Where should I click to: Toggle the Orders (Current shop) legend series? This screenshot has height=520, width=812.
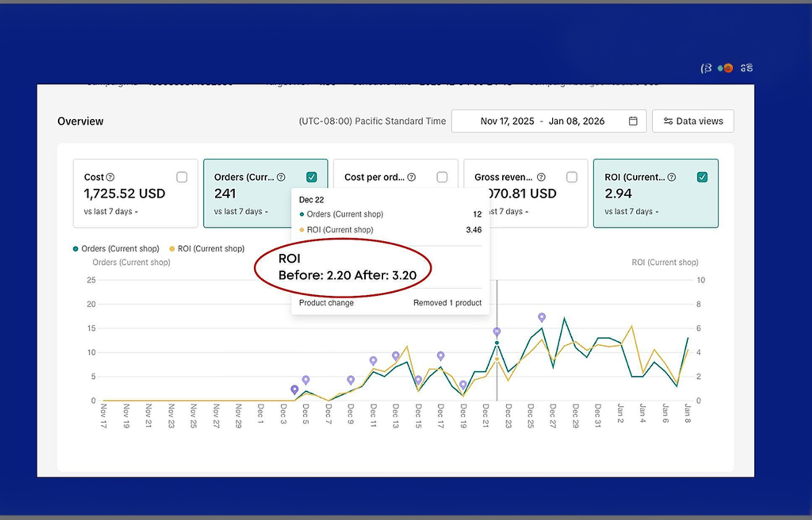pos(116,249)
